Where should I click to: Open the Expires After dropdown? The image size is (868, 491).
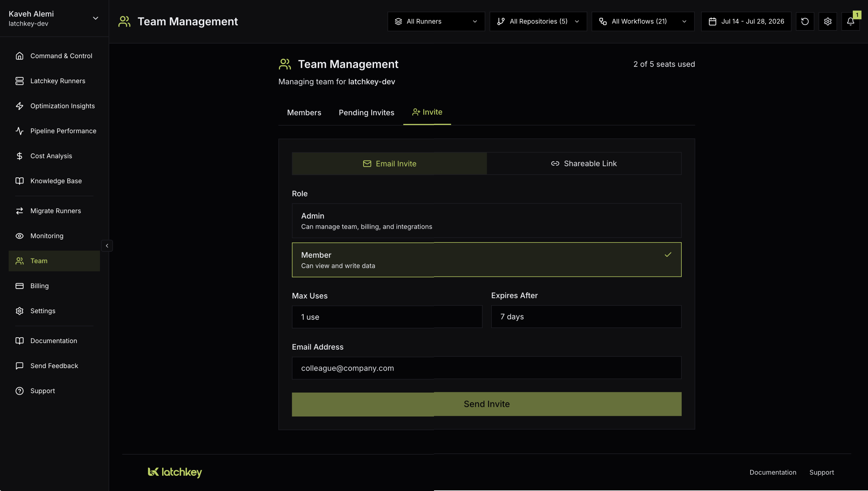point(586,317)
